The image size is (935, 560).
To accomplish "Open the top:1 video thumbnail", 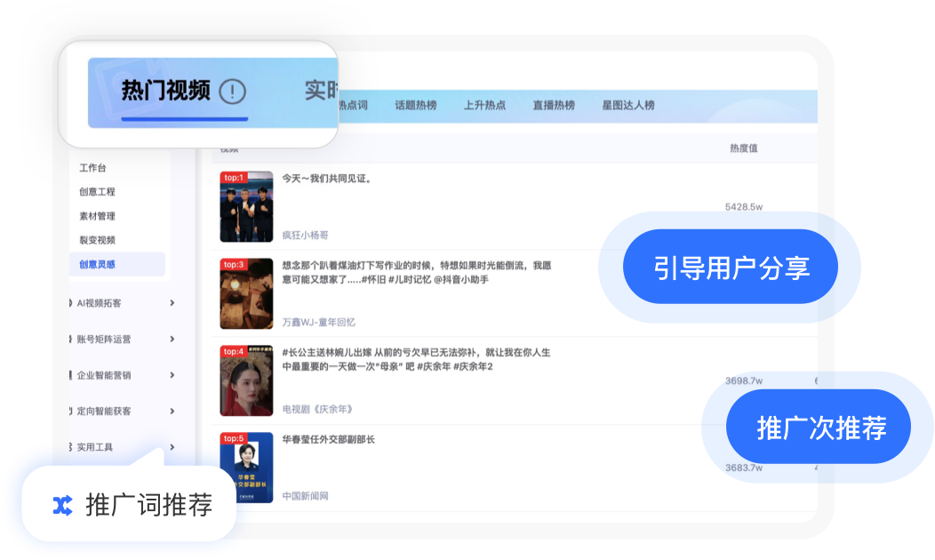I will click(x=246, y=206).
